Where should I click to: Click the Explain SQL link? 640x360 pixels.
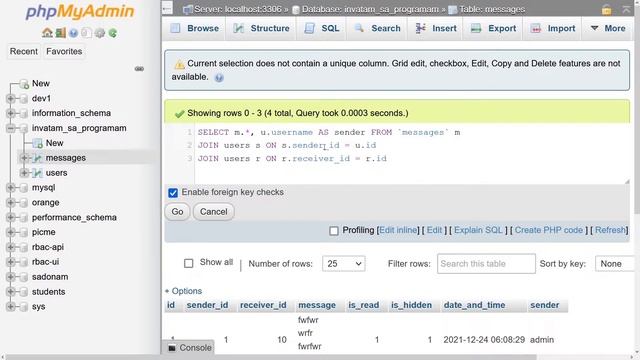[x=478, y=230]
